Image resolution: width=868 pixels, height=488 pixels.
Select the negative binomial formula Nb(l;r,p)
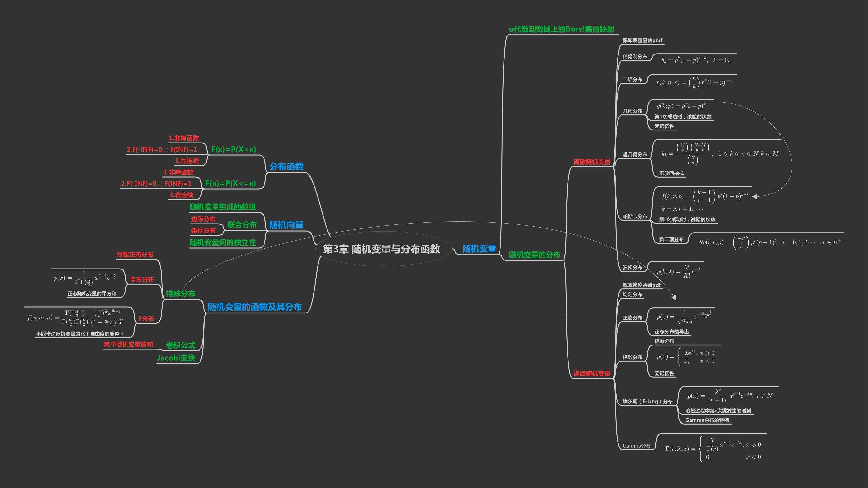(x=769, y=242)
